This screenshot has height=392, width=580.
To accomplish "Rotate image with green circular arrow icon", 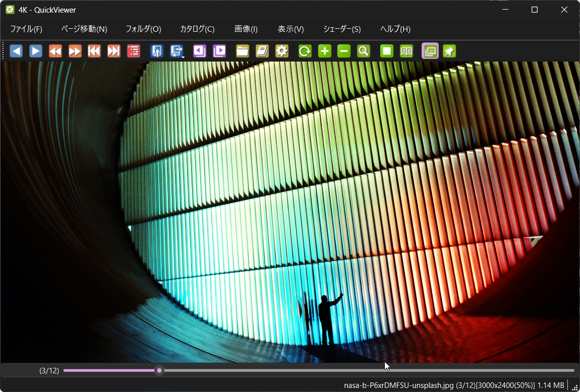I will (x=305, y=51).
